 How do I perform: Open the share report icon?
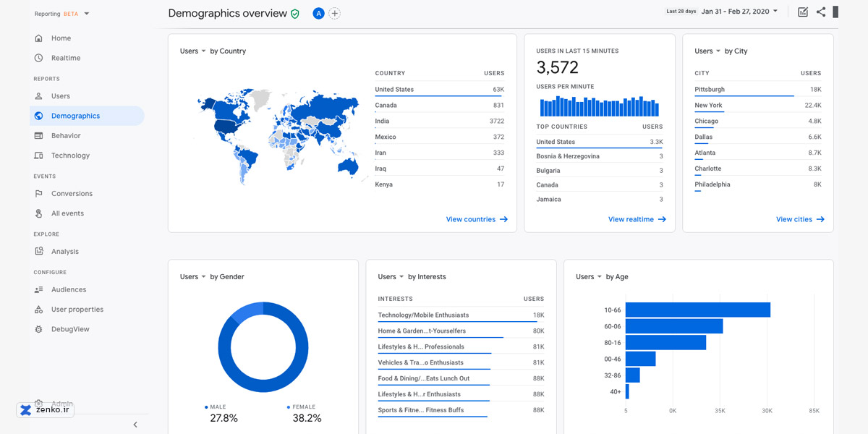coord(820,12)
